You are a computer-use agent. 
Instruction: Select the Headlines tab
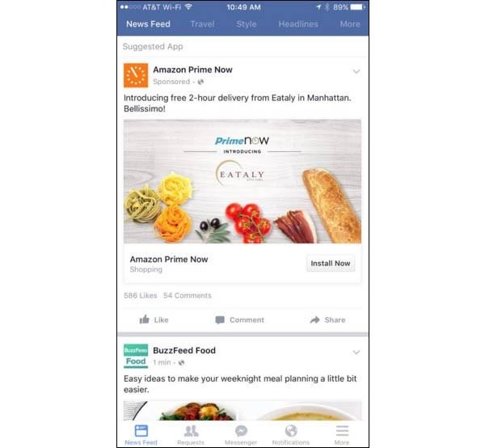(x=298, y=23)
